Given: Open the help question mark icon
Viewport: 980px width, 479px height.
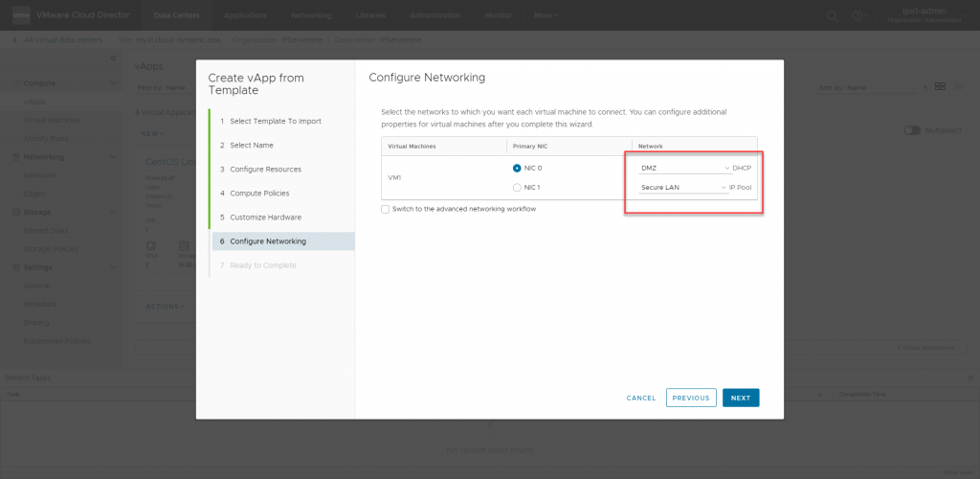Looking at the screenshot, I should click(857, 15).
